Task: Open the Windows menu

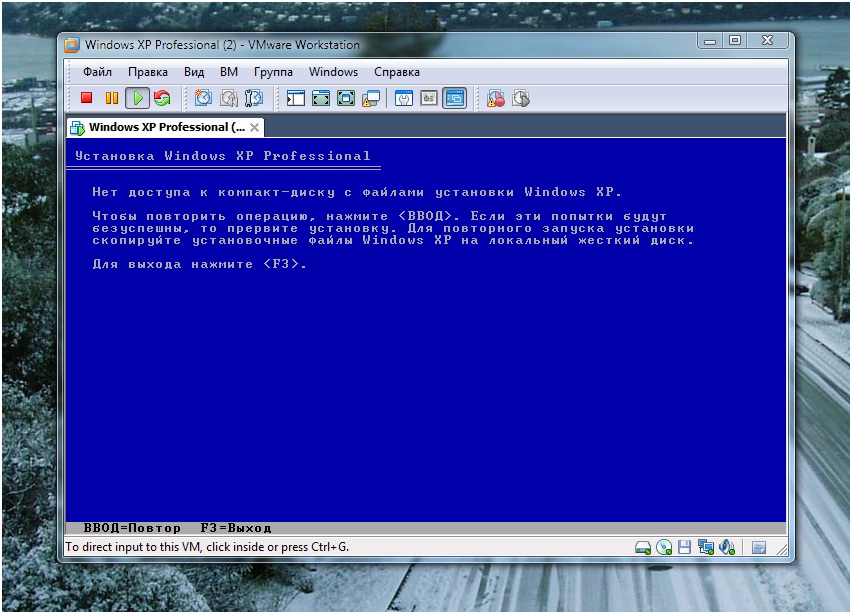Action: pos(334,72)
